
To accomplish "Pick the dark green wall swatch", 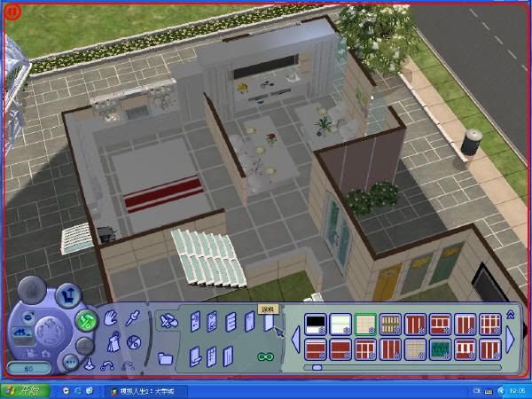I will point(441,349).
